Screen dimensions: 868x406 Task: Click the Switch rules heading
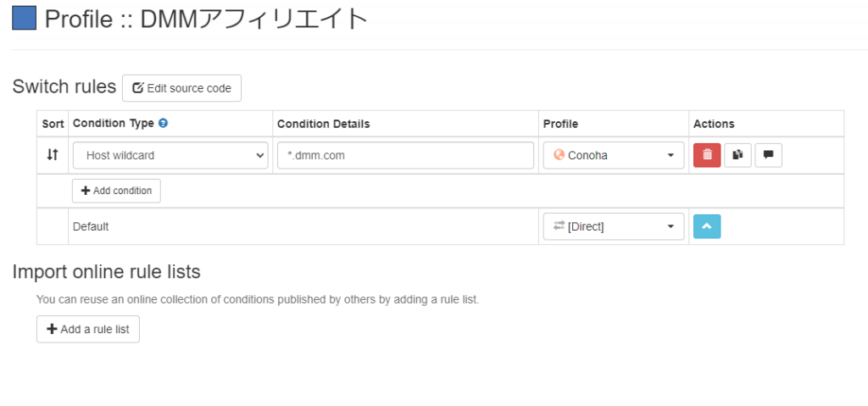(64, 87)
